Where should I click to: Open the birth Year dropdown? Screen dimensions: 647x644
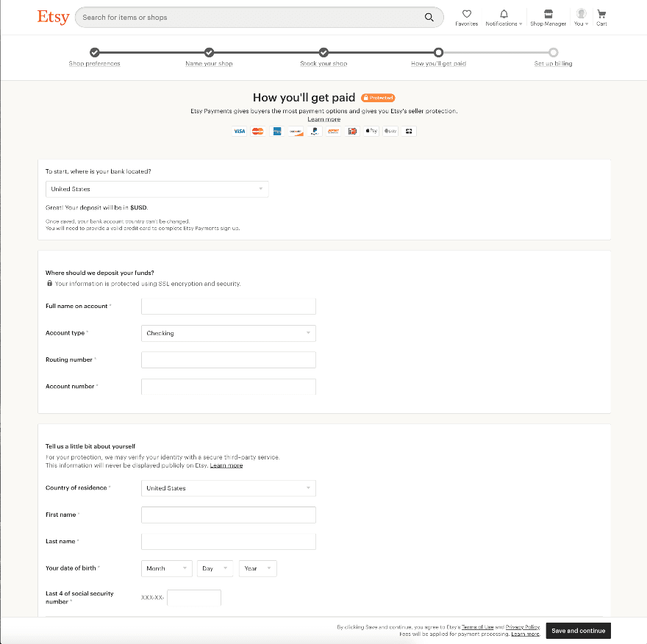[x=257, y=568]
